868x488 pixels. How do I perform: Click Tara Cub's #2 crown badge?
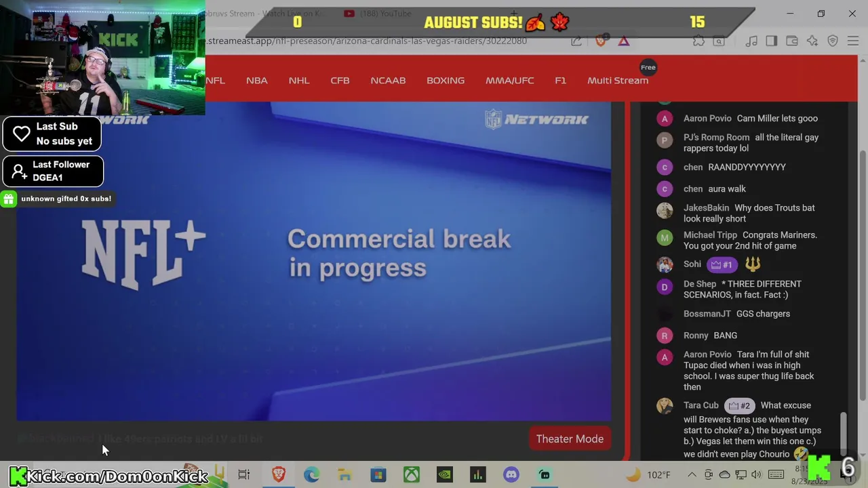[x=739, y=405]
